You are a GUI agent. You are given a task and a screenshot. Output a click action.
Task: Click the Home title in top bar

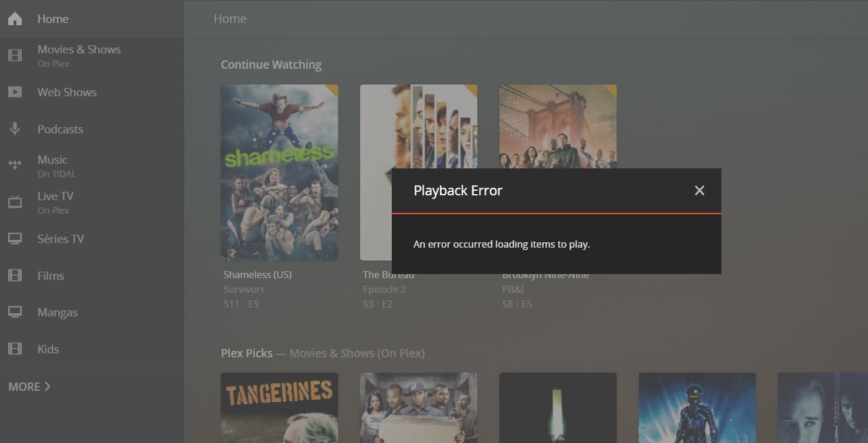tap(230, 19)
